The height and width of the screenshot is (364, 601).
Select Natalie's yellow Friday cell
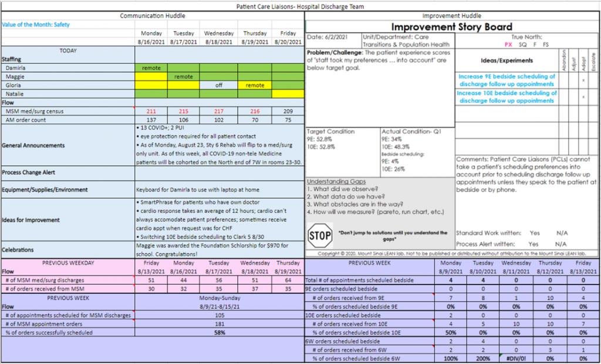(x=288, y=94)
